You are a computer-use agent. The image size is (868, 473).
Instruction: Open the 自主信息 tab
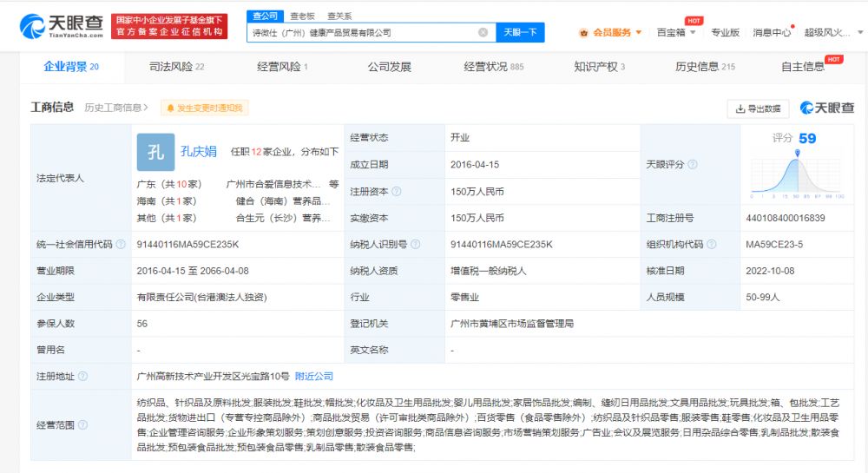click(803, 67)
